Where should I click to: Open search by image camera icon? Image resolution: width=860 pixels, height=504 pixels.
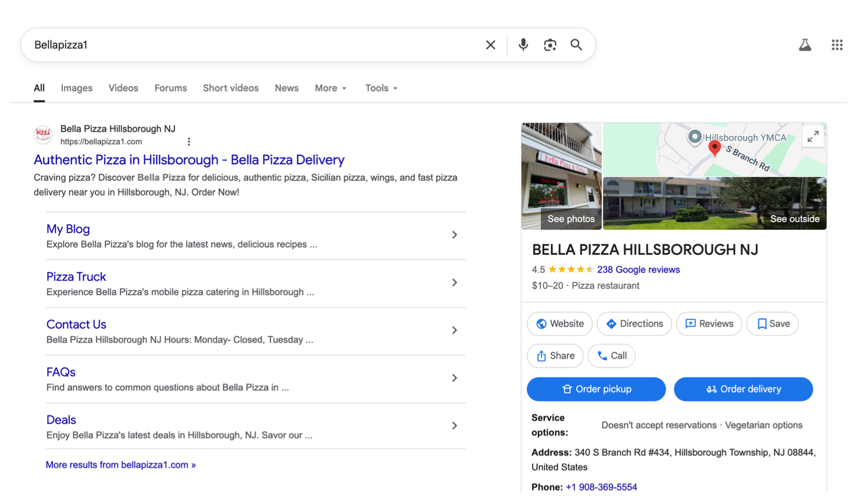(549, 45)
